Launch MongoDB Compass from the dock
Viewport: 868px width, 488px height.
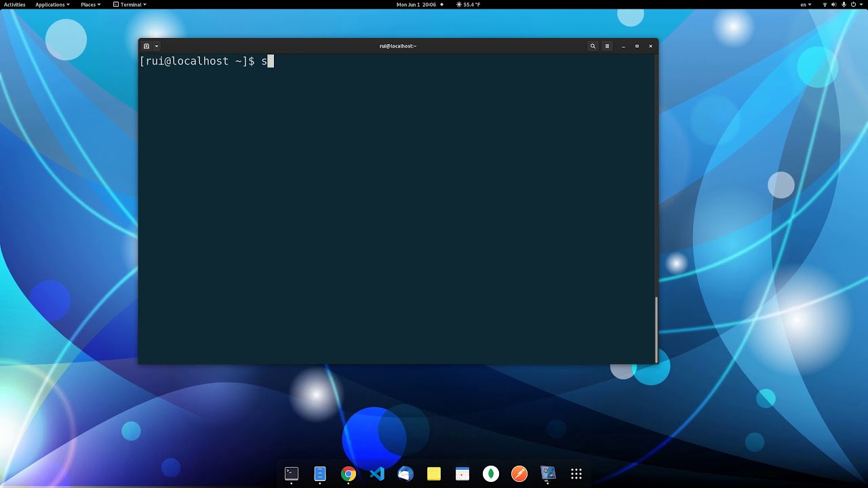pos(491,473)
